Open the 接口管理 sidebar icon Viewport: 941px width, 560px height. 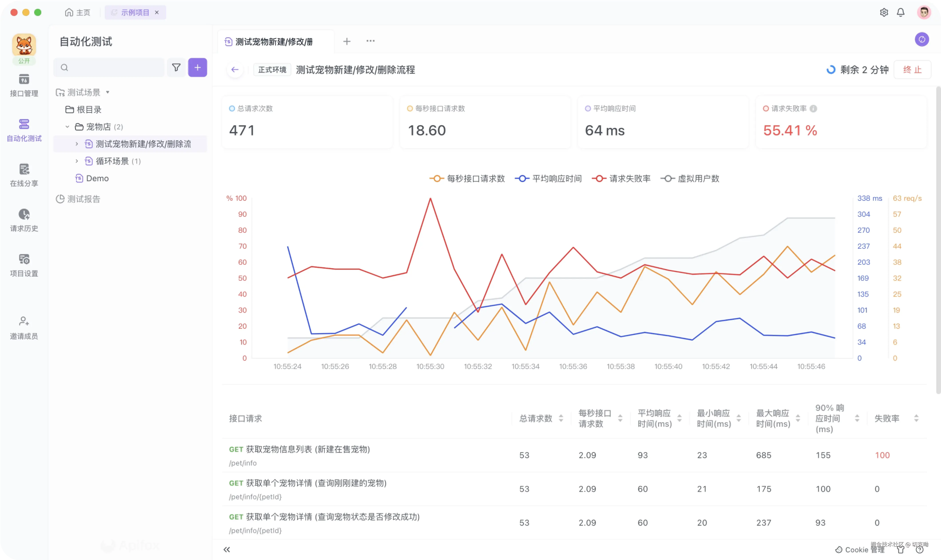[x=24, y=80]
